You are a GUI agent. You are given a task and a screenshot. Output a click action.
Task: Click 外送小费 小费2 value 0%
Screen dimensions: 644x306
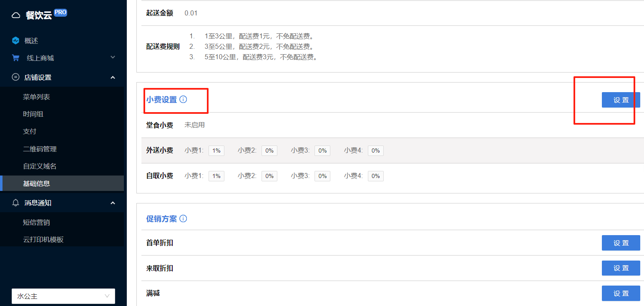pos(269,150)
